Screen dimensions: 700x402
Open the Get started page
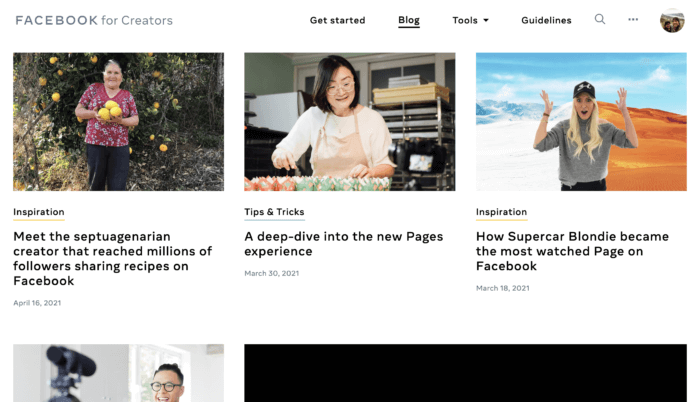pos(338,21)
